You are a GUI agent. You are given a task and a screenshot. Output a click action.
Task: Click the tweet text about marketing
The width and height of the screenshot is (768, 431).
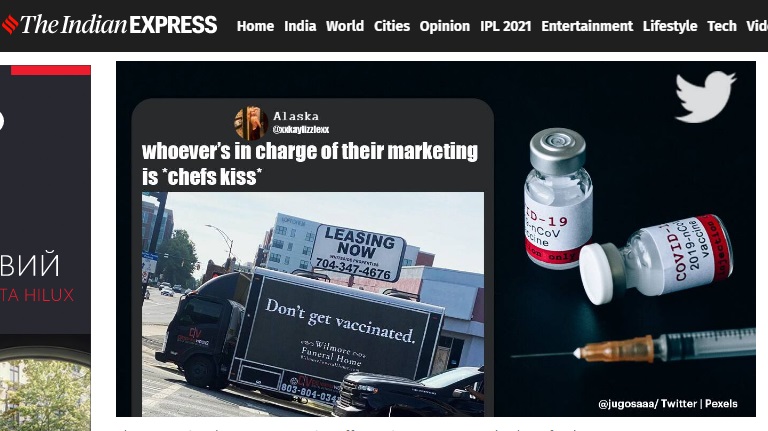(310, 164)
